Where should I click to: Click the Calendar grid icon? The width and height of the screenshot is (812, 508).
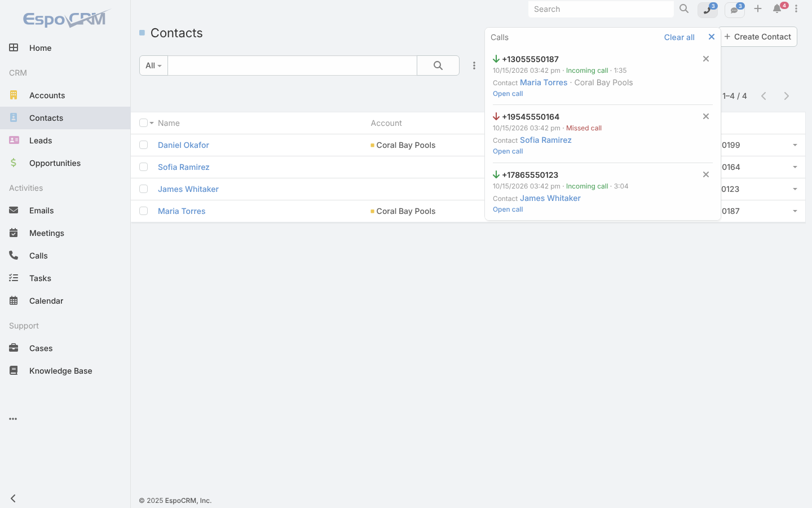[14, 301]
